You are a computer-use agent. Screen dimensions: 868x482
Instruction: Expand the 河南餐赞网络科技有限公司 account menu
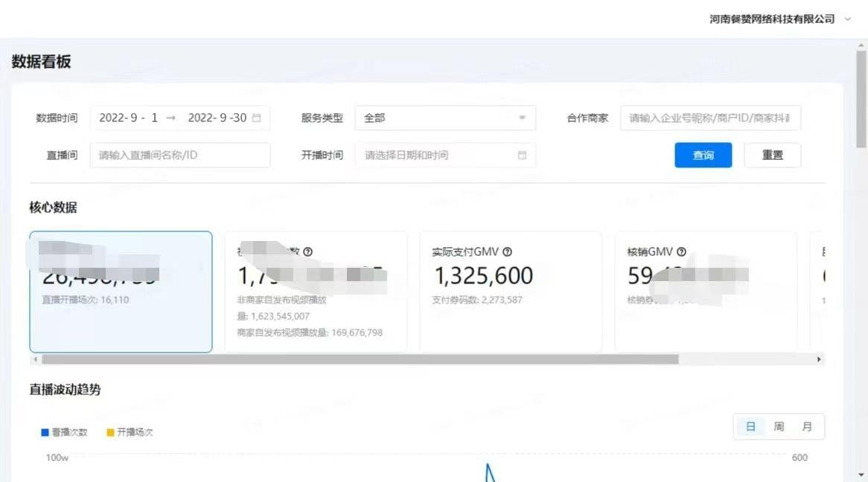(779, 19)
